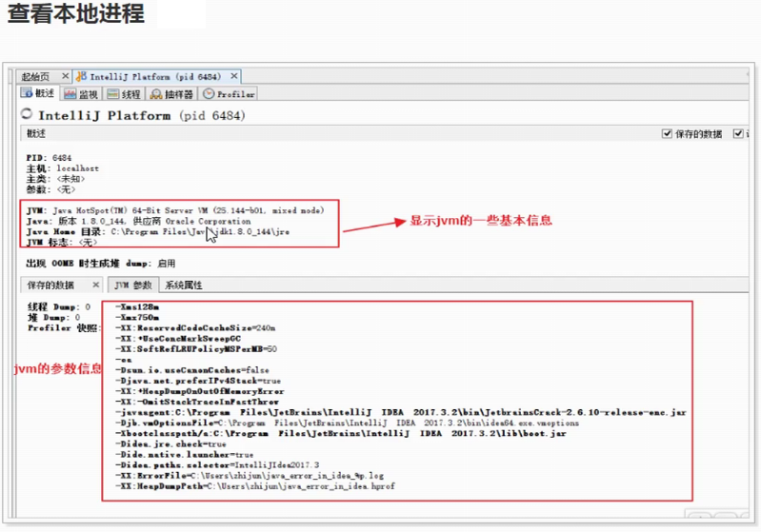Click the -XX:ErrorFile argument
Viewport: 761px width, 532px height.
tap(250, 476)
